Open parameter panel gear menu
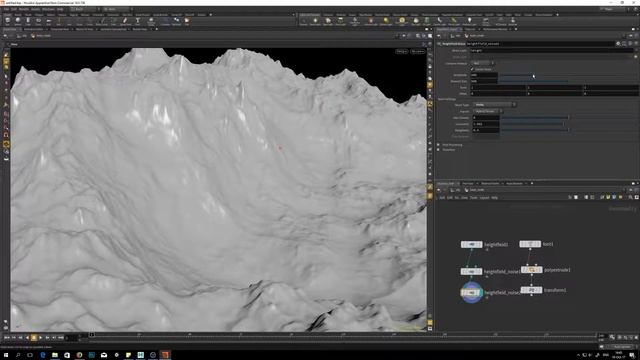The height and width of the screenshot is (360, 640). pos(618,44)
